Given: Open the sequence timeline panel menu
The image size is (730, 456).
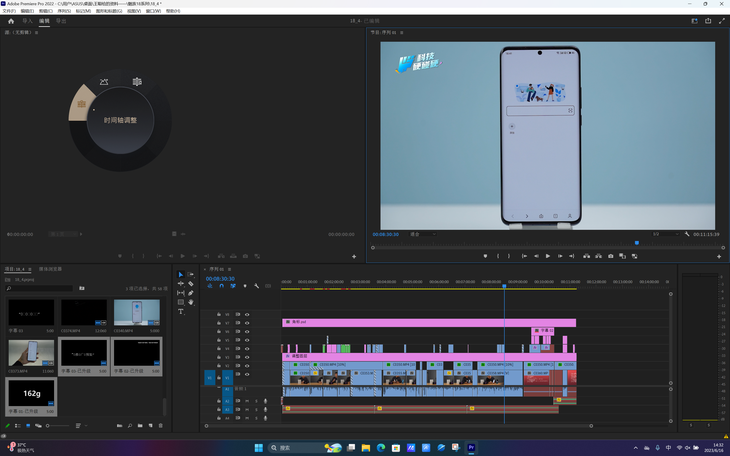Looking at the screenshot, I should [230, 269].
